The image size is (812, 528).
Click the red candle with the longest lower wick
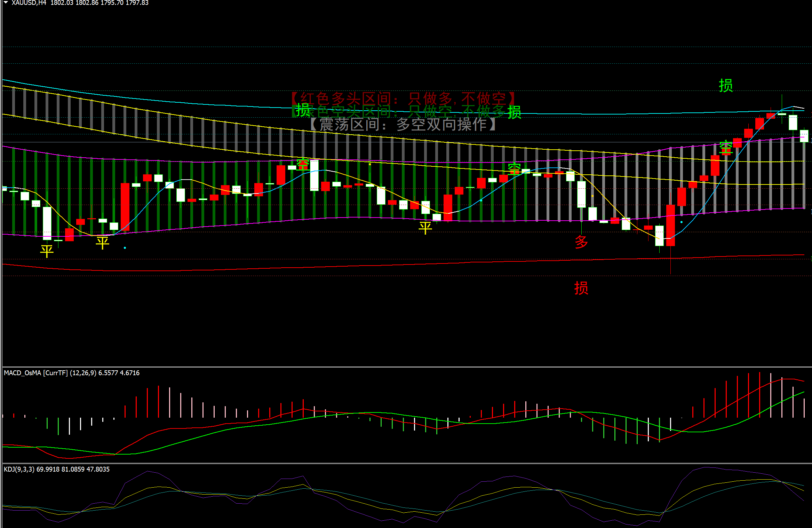pyautogui.click(x=670, y=225)
